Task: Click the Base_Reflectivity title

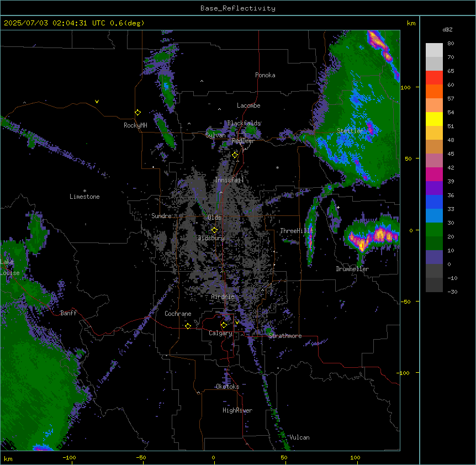Action: (238, 8)
